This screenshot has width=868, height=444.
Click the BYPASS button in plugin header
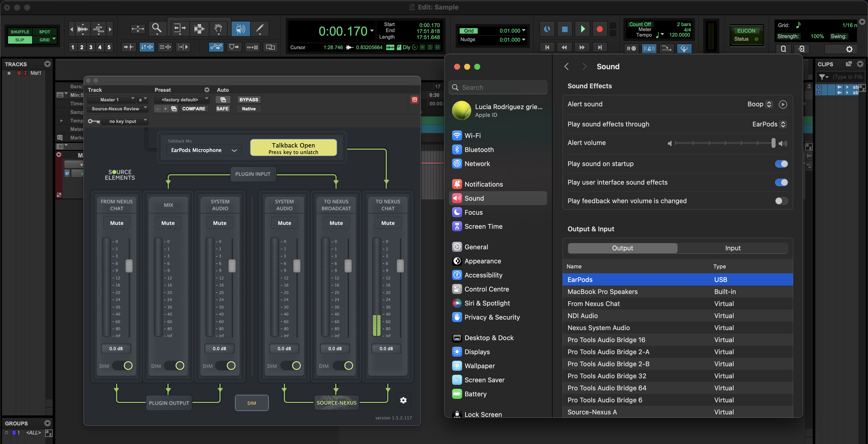[x=248, y=100]
